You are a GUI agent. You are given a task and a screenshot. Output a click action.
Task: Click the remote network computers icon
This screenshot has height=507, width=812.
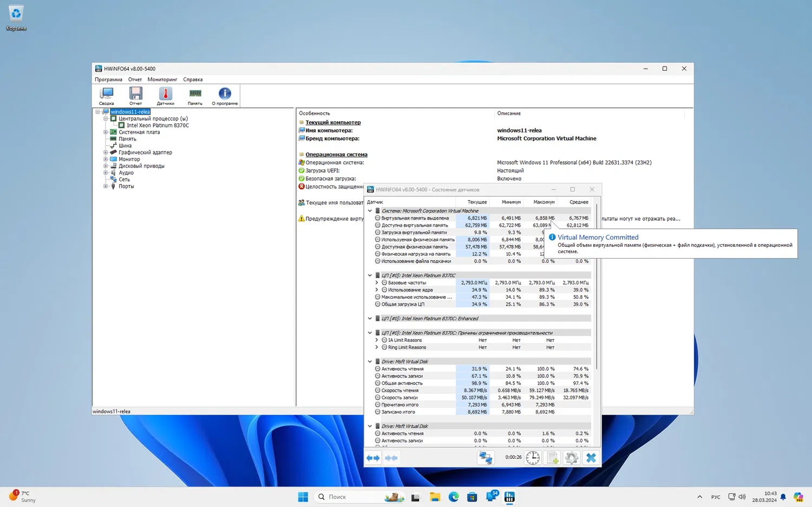click(x=486, y=458)
